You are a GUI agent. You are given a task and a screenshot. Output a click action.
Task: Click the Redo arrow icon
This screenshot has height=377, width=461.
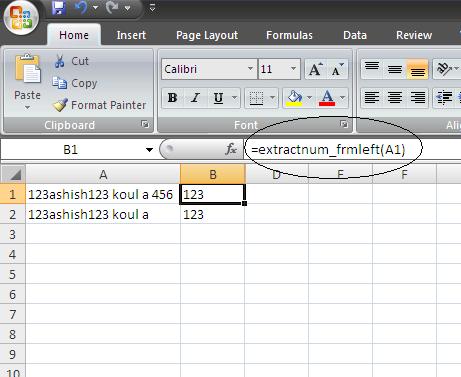(x=112, y=8)
